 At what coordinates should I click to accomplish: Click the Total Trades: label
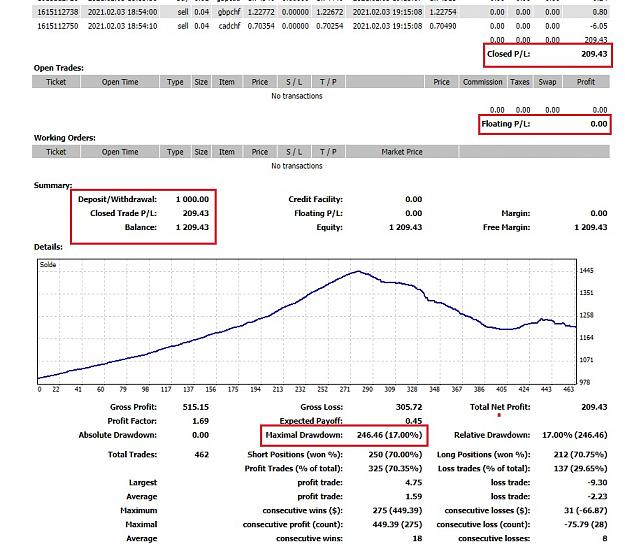[x=132, y=454]
